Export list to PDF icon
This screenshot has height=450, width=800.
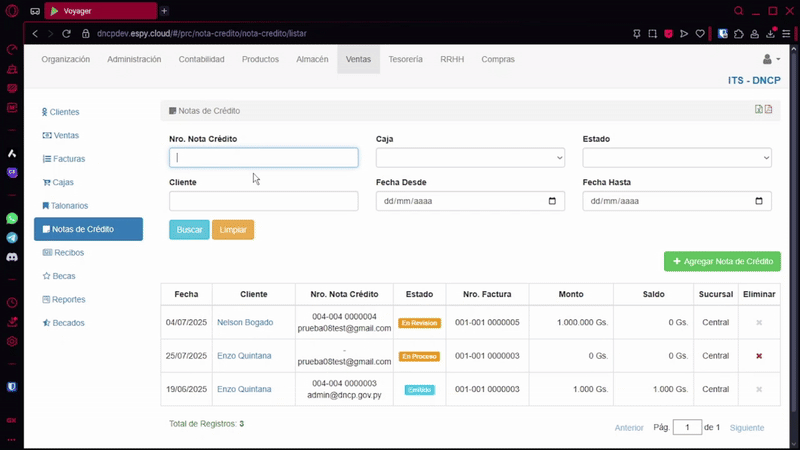click(769, 110)
